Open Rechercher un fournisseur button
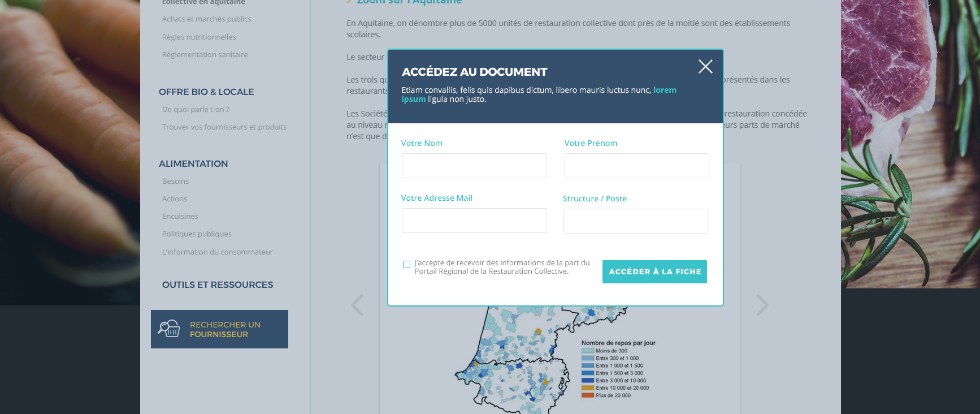The height and width of the screenshot is (414, 980). pyautogui.click(x=225, y=329)
